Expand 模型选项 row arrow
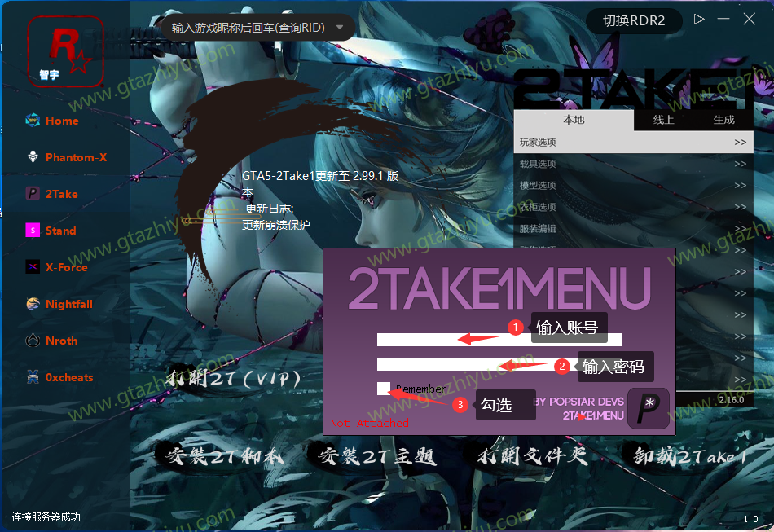Screen dimensions: 774x532 coord(740,186)
